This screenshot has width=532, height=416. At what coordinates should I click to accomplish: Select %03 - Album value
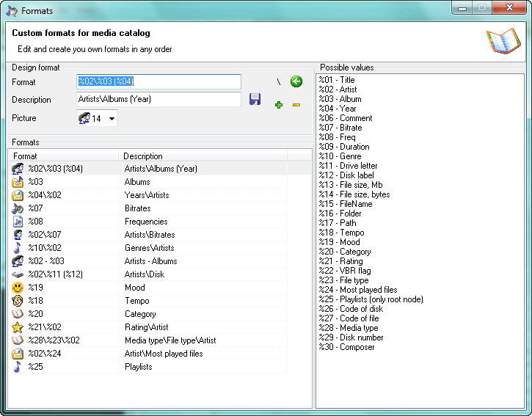340,99
